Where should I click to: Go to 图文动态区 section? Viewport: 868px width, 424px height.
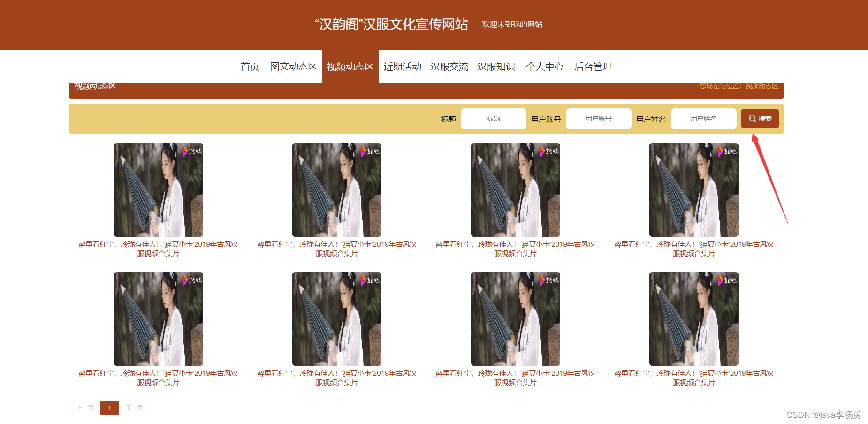tap(293, 67)
